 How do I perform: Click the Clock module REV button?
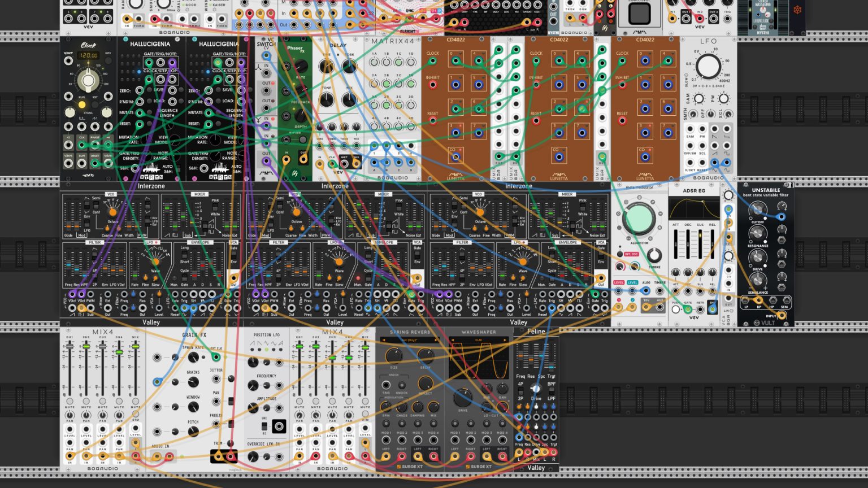[x=108, y=60]
